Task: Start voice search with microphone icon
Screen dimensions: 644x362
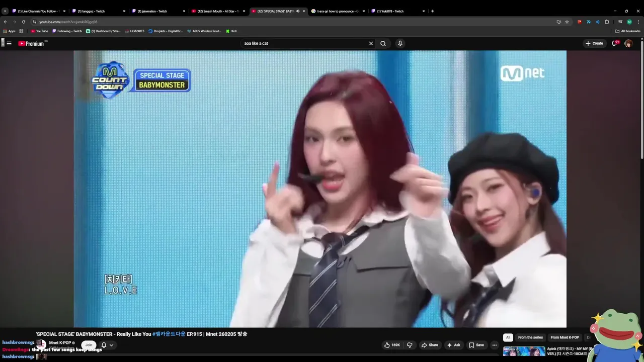Action: tap(400, 43)
